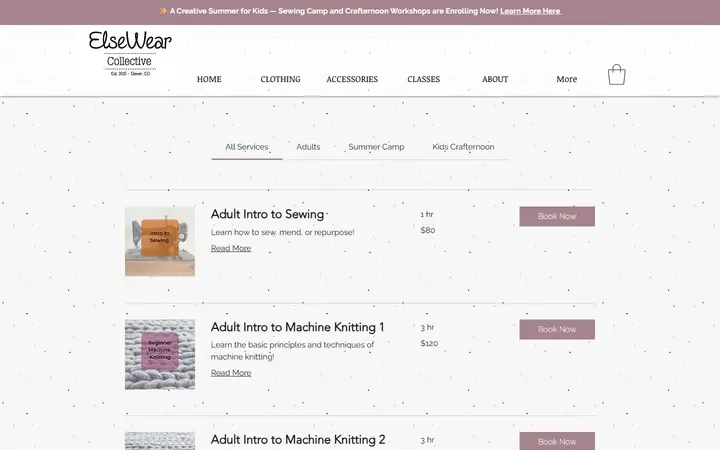Screen dimensions: 720x450
Task: Read More about Machine Knitting 1
Action: (231, 373)
